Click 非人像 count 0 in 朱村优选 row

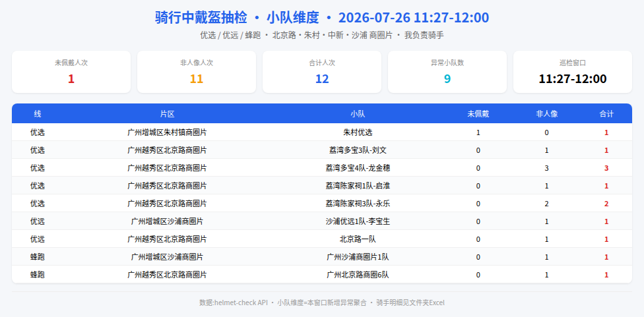[546, 132]
